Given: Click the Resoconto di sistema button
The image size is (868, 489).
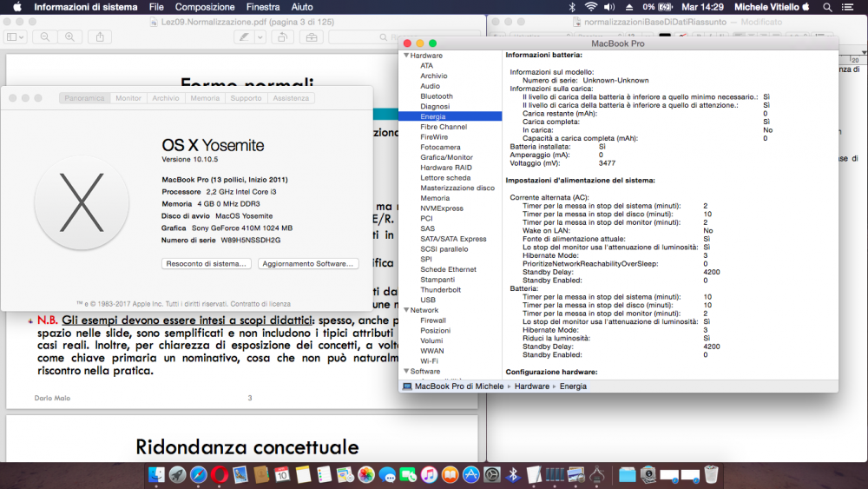Looking at the screenshot, I should [206, 263].
